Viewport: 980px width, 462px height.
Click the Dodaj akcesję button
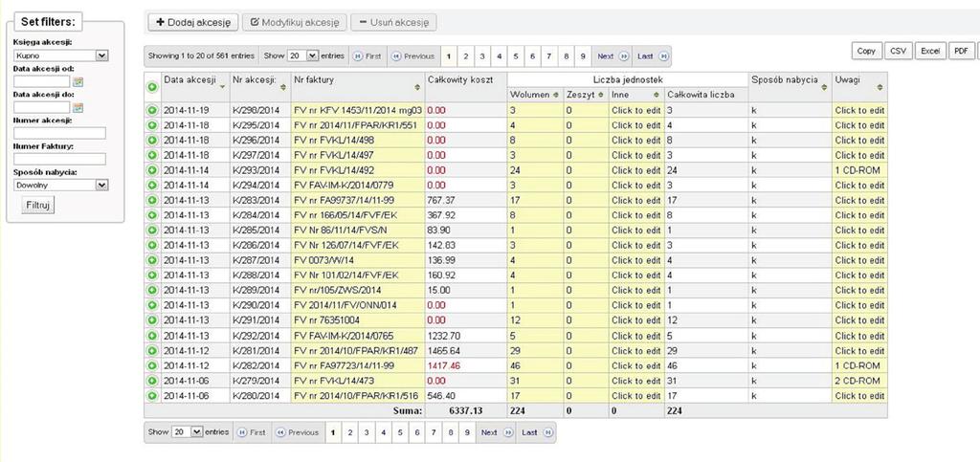[x=193, y=22]
